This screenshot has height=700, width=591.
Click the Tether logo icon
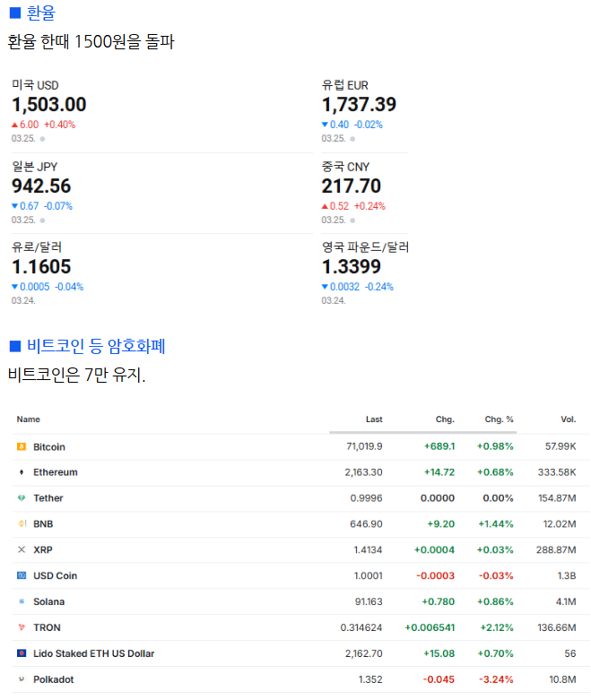point(22,498)
